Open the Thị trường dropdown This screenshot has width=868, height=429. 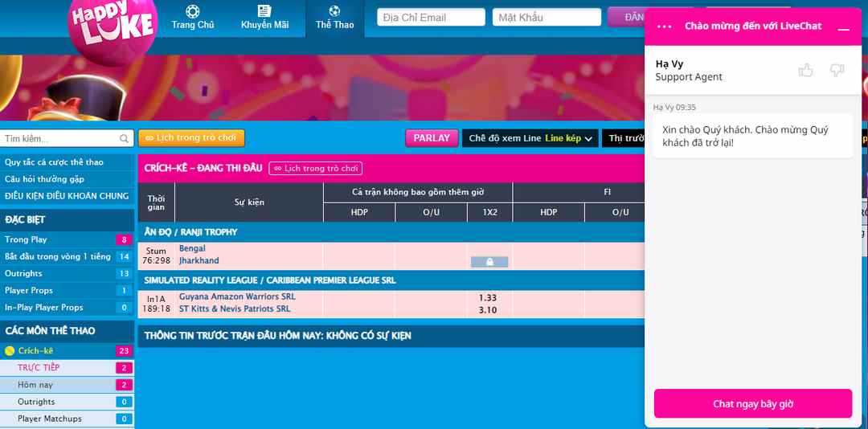[625, 138]
